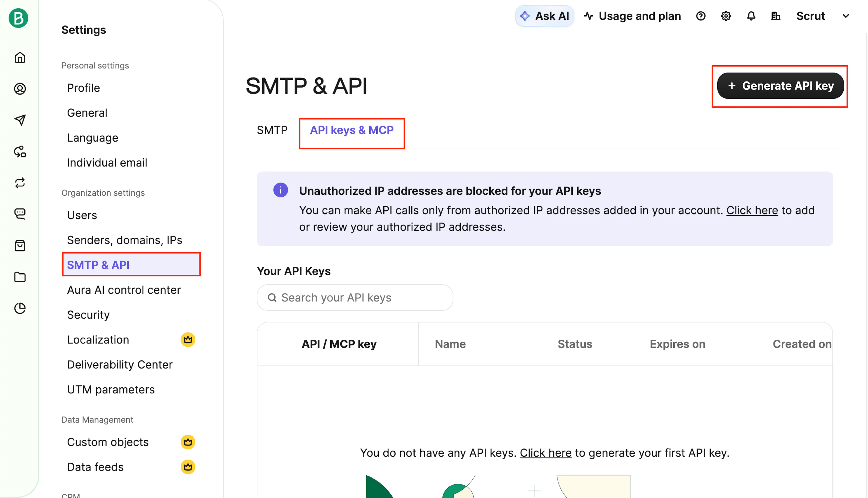Click the info icon in the banner
This screenshot has width=868, height=498.
(281, 190)
